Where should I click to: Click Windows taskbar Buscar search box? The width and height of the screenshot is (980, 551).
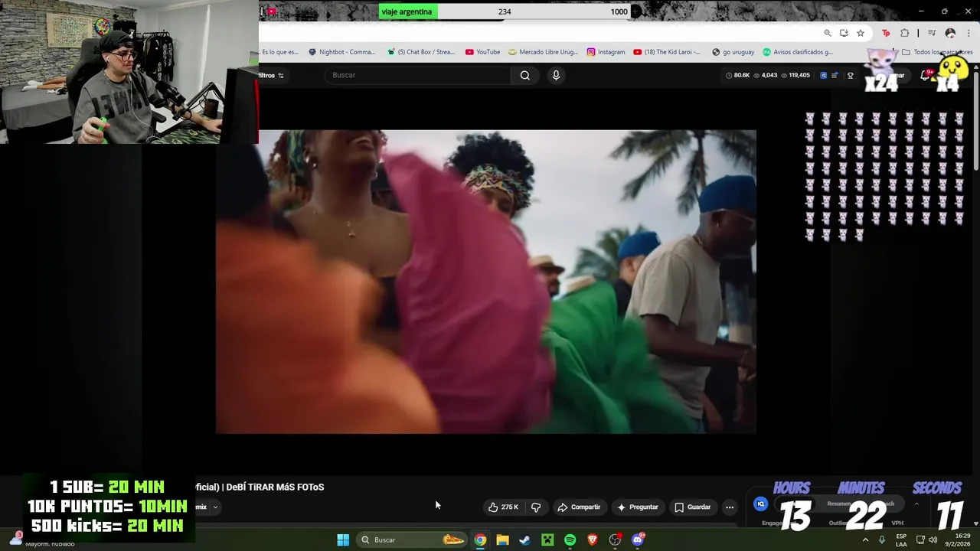(x=413, y=540)
